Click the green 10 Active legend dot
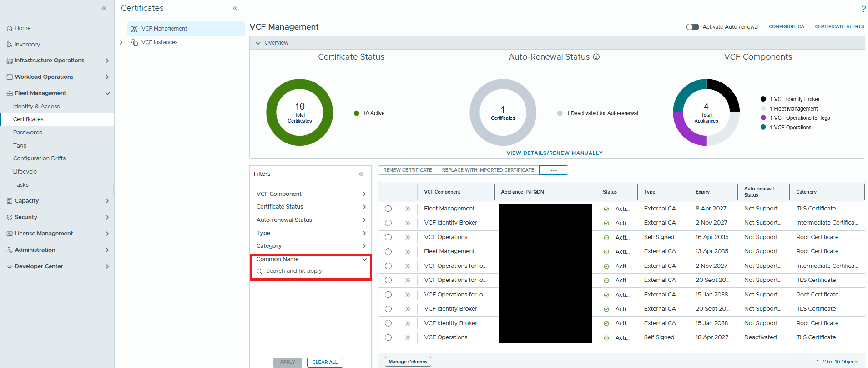 (x=357, y=113)
